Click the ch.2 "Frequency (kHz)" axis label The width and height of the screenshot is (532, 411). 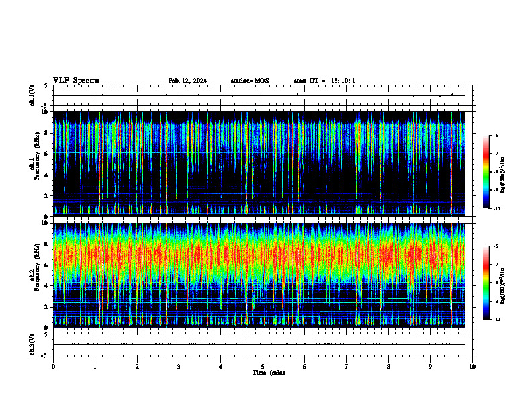(x=36, y=267)
